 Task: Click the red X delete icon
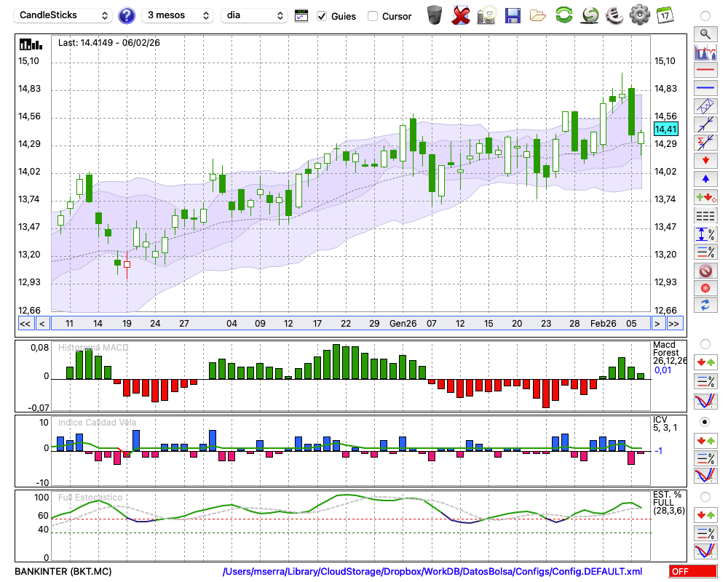pos(461,15)
